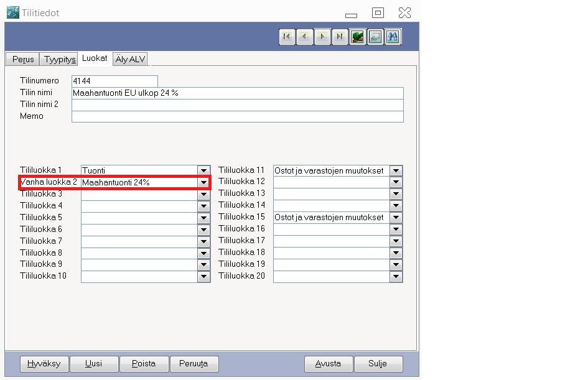Open the Tililuokka 19 dropdown
Image resolution: width=588 pixels, height=380 pixels.
pos(396,264)
